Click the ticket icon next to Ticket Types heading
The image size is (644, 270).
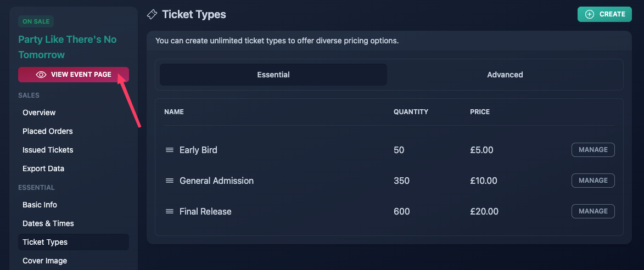[x=152, y=14]
